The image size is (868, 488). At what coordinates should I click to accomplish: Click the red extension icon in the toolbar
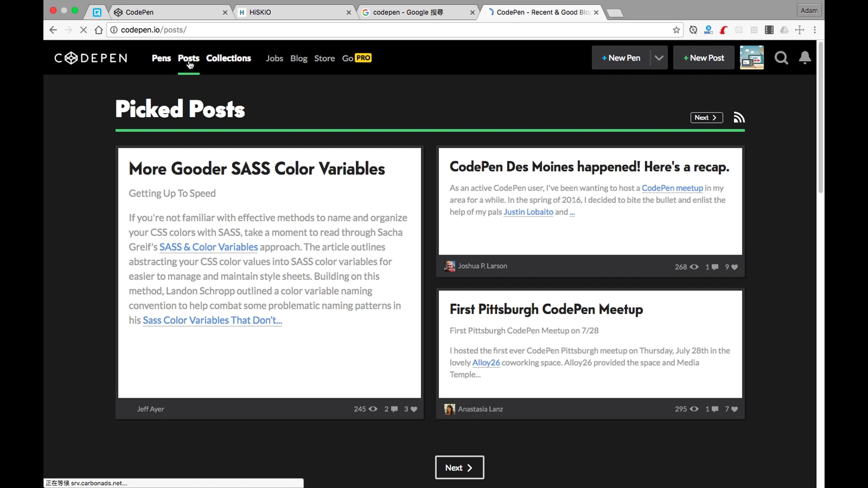tap(724, 30)
